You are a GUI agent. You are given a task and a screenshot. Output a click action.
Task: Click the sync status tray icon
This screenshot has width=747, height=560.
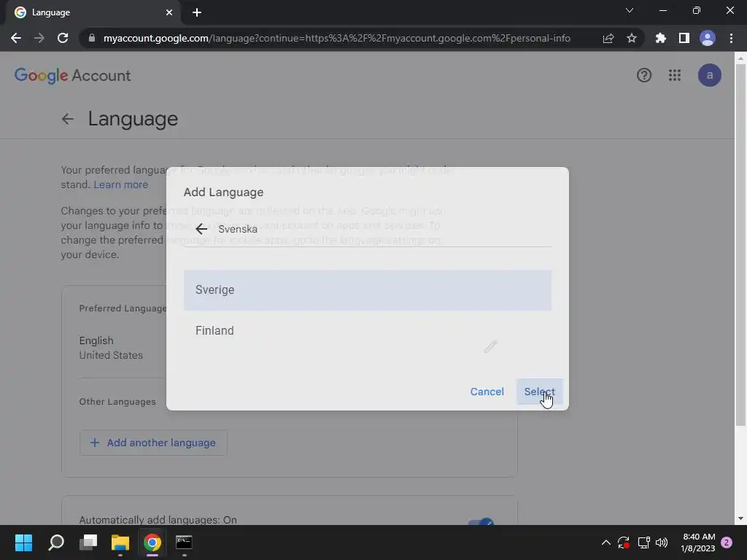tap(624, 542)
